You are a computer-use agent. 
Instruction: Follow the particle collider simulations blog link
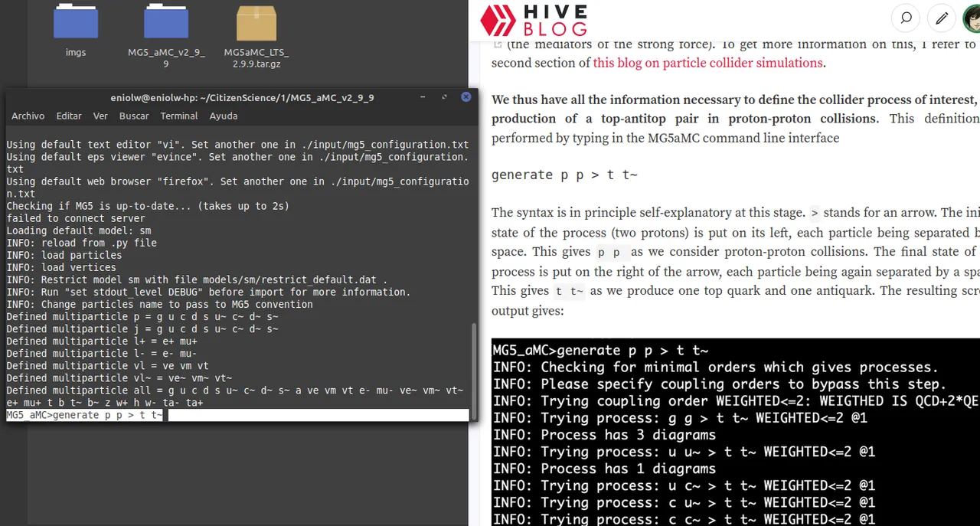pos(708,63)
